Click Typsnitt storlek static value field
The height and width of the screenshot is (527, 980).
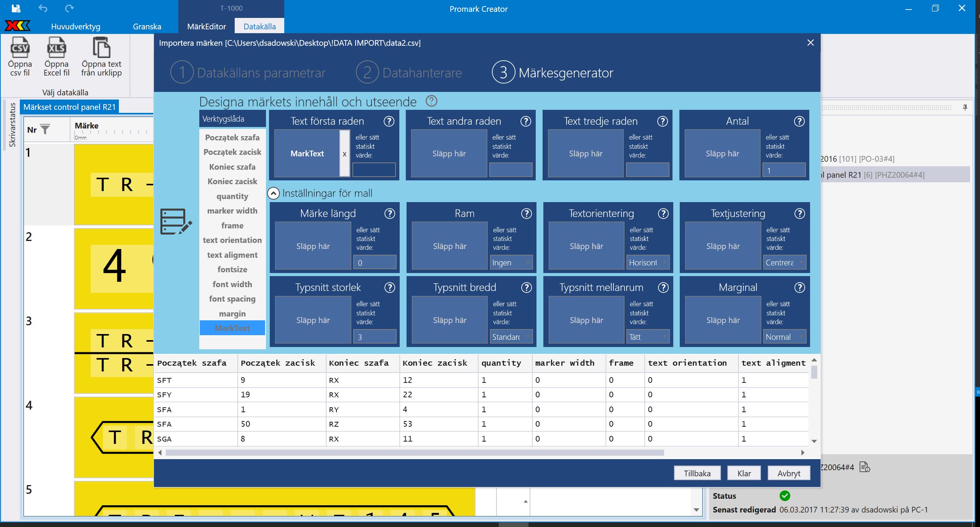(x=375, y=337)
